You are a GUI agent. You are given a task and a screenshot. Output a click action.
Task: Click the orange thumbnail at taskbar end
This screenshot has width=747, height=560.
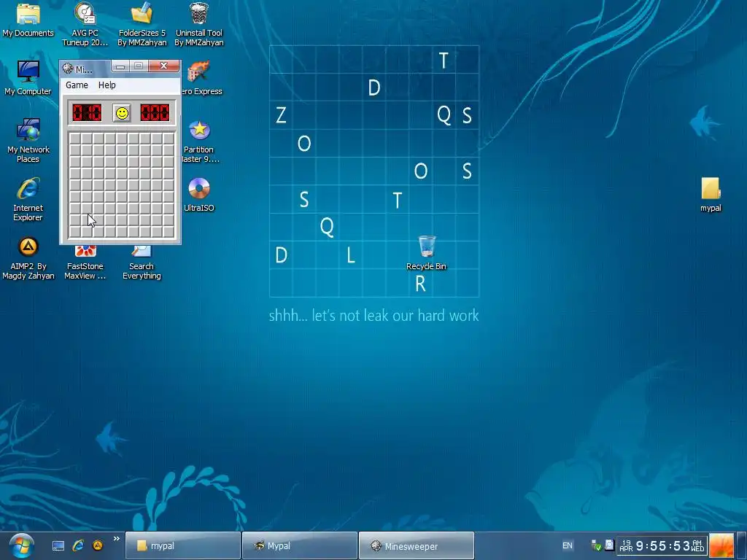721,545
